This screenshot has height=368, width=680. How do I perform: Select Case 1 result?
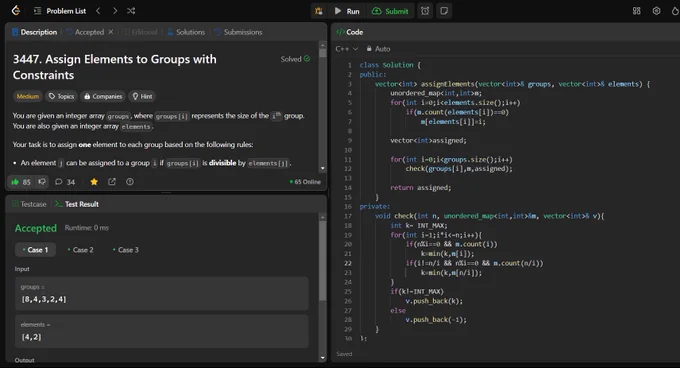[x=36, y=250]
